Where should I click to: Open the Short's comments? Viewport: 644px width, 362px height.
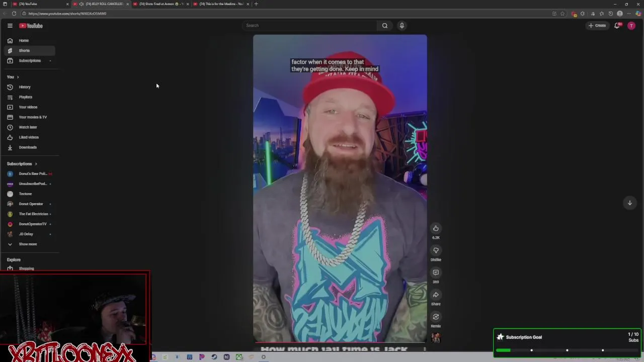point(436,273)
